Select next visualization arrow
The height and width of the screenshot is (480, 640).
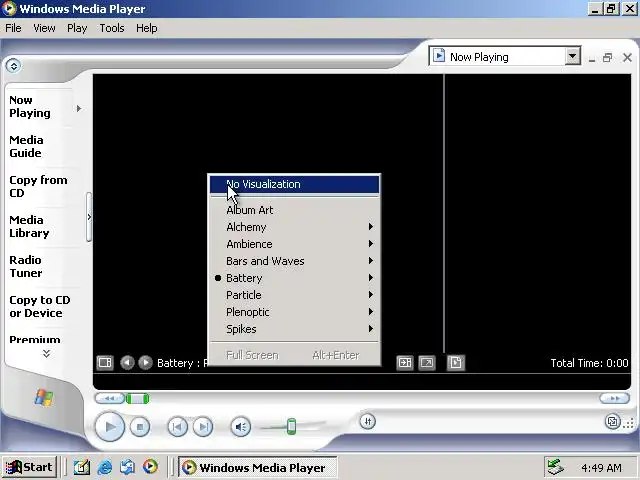[x=145, y=362]
